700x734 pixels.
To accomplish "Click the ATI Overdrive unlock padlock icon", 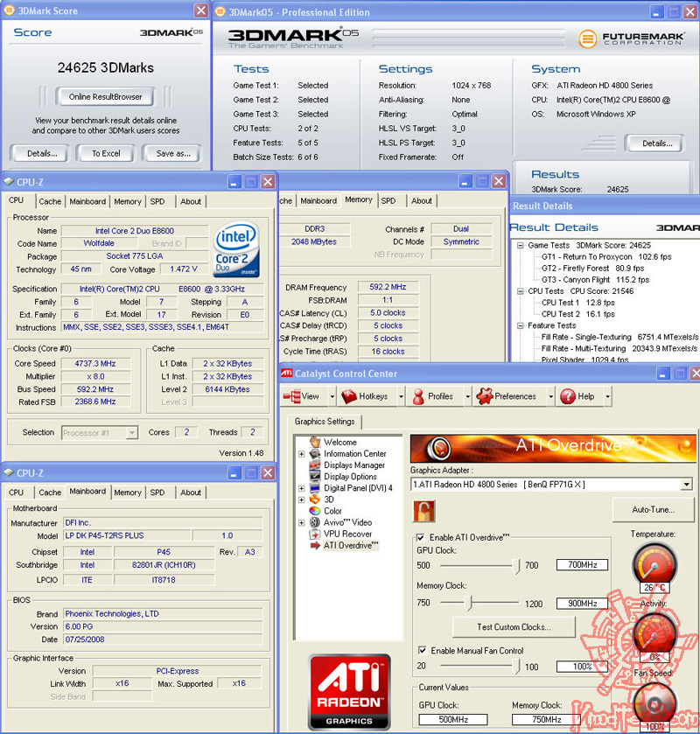I will (x=424, y=511).
